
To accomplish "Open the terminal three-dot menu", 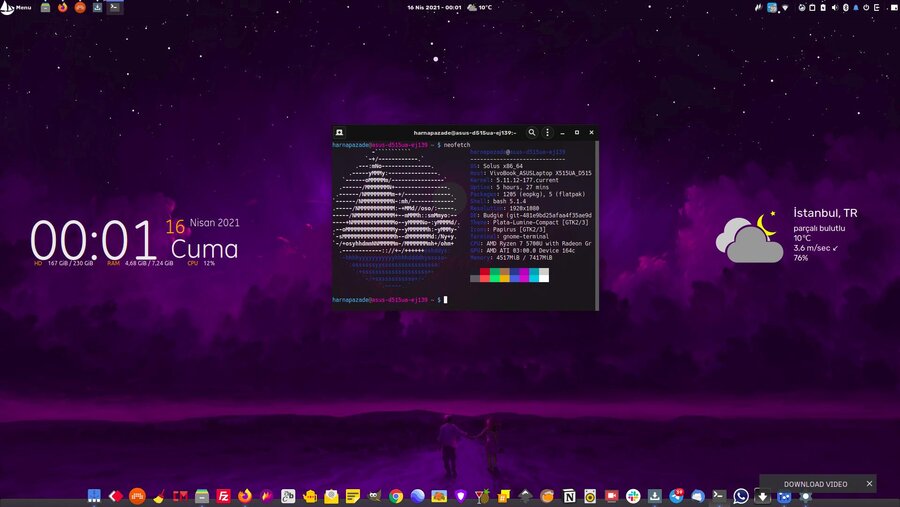I will (x=547, y=133).
